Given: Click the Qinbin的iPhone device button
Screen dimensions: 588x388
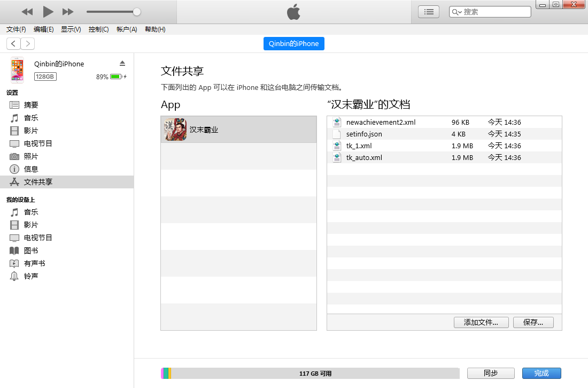Looking at the screenshot, I should pyautogui.click(x=293, y=43).
